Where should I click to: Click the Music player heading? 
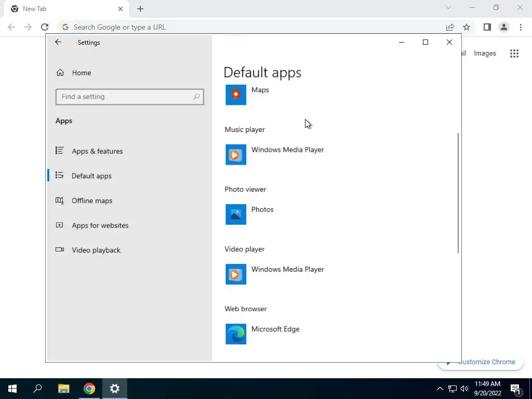[x=245, y=129]
